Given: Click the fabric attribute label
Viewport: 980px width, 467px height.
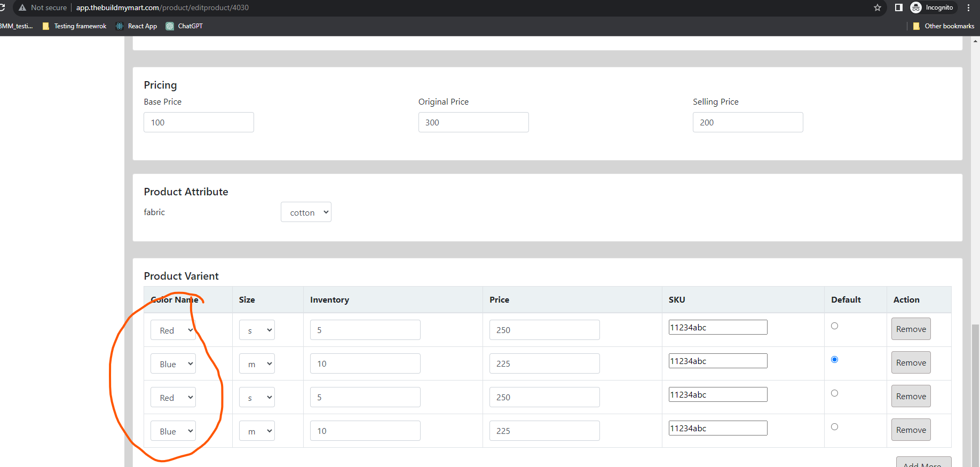Looking at the screenshot, I should click(154, 212).
